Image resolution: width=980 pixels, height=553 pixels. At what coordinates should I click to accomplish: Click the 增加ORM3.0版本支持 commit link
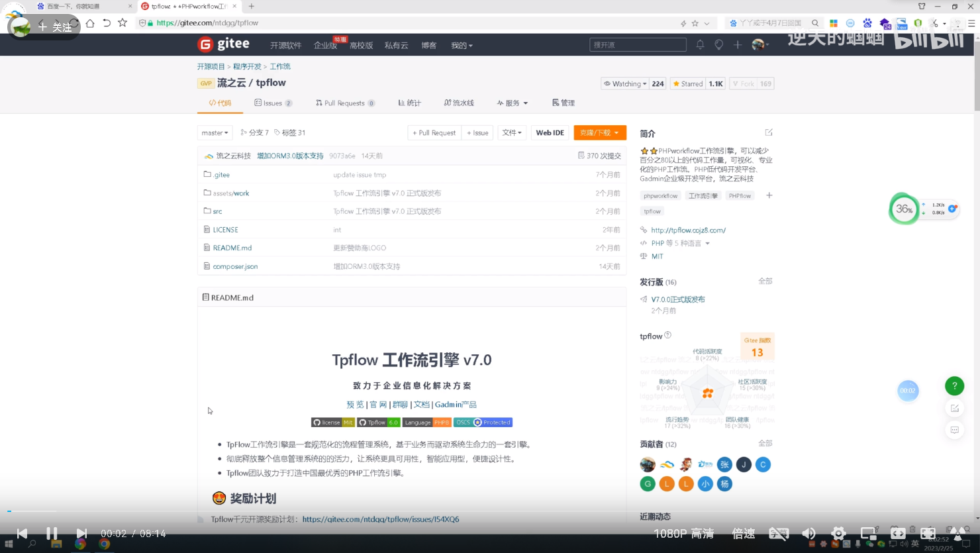(290, 156)
